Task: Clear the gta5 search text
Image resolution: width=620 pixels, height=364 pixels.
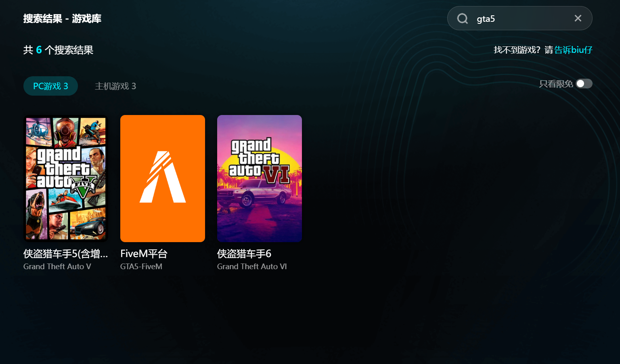Action: 578,18
